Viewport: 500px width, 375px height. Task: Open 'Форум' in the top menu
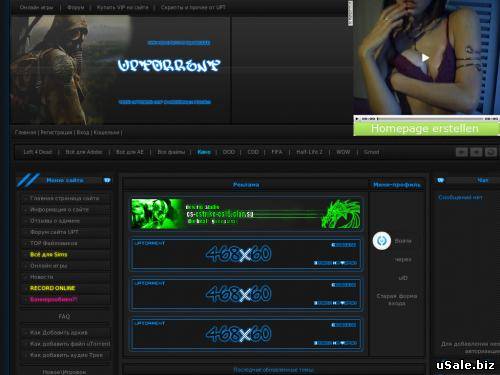(x=76, y=7)
